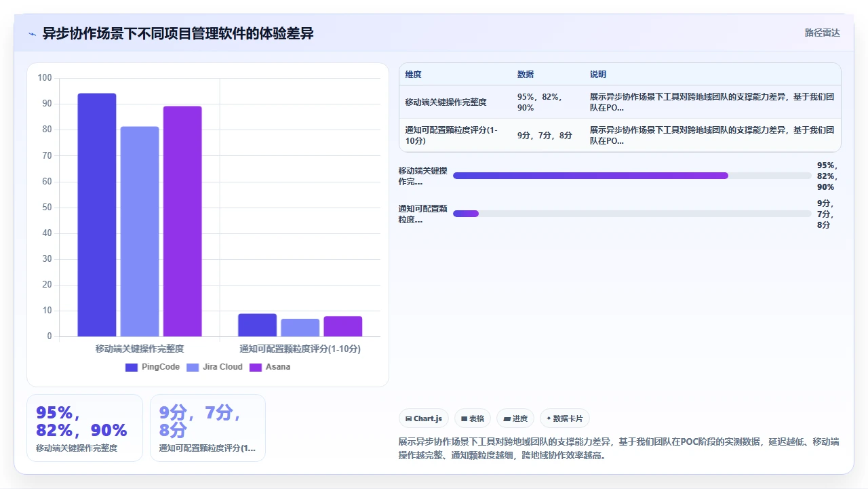Viewport: 868px width, 489px height.
Task: Open the 9分, 7分, 8分 data card
Action: pyautogui.click(x=208, y=428)
